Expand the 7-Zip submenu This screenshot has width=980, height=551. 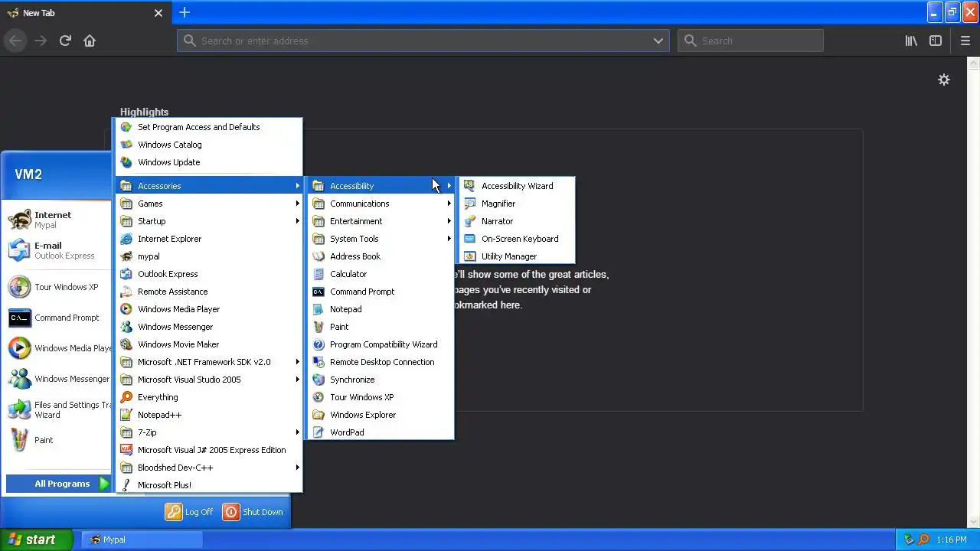coord(208,432)
